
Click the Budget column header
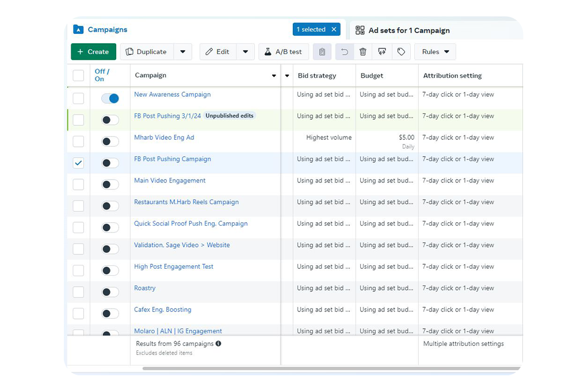[x=372, y=75]
